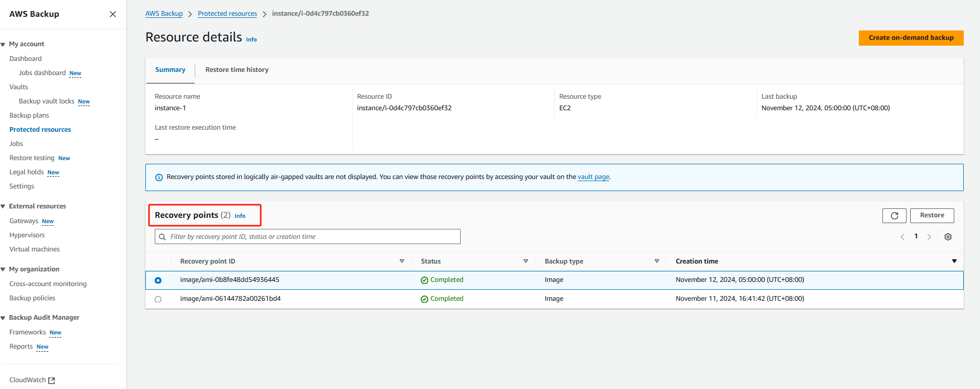Click Backup type Image in ami-06144782a00261bd4 row

[553, 299]
